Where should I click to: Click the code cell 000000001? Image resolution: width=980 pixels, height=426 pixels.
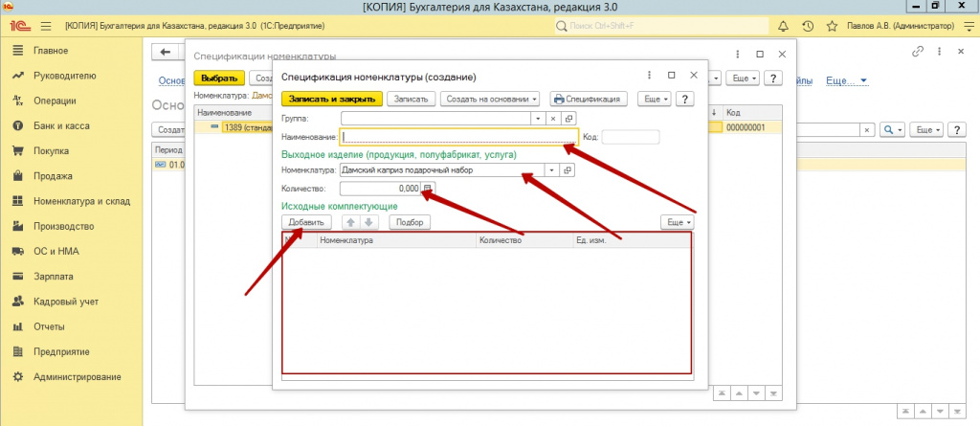pyautogui.click(x=752, y=127)
